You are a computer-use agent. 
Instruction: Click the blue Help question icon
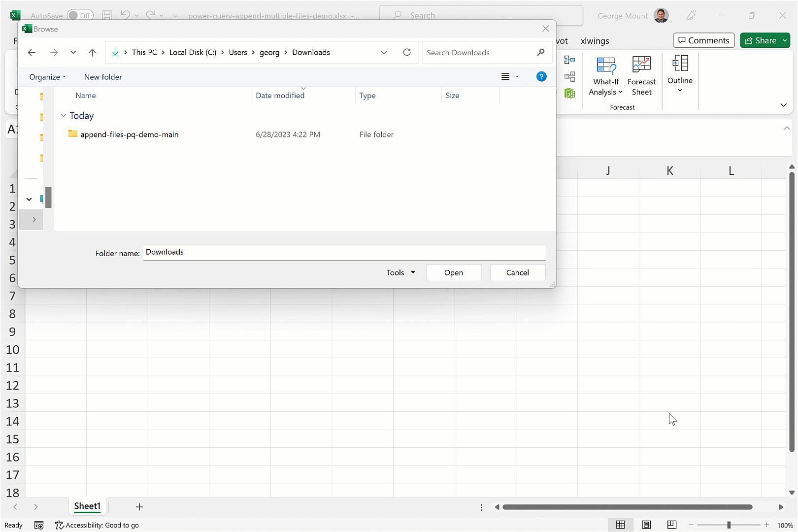tap(541, 77)
